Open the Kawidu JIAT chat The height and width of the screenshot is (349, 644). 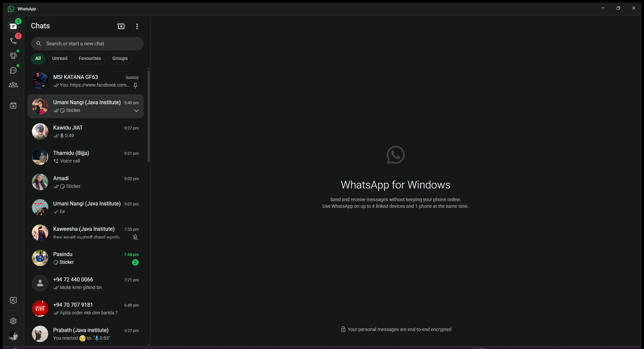[x=86, y=132]
